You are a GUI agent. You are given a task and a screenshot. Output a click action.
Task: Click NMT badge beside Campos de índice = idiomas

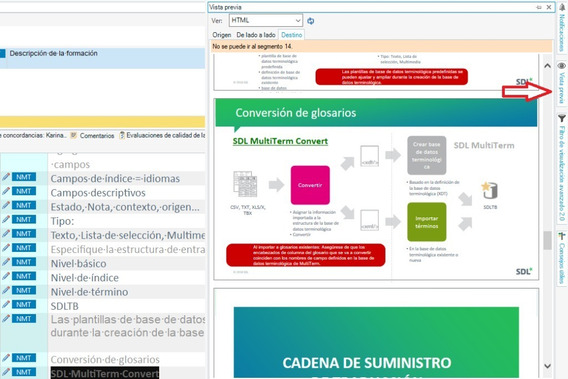coord(24,177)
